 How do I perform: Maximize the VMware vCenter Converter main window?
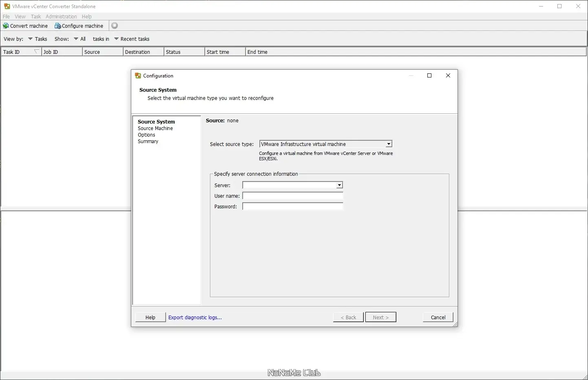click(x=559, y=6)
